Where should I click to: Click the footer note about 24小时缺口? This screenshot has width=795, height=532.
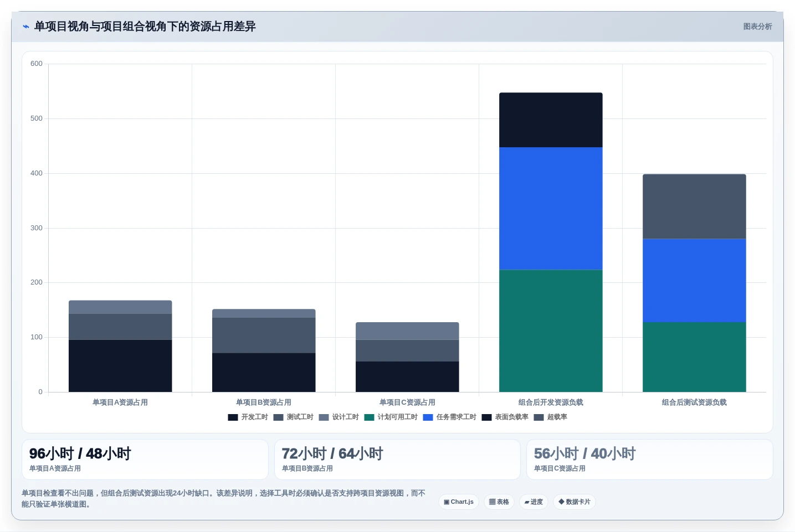(x=224, y=499)
